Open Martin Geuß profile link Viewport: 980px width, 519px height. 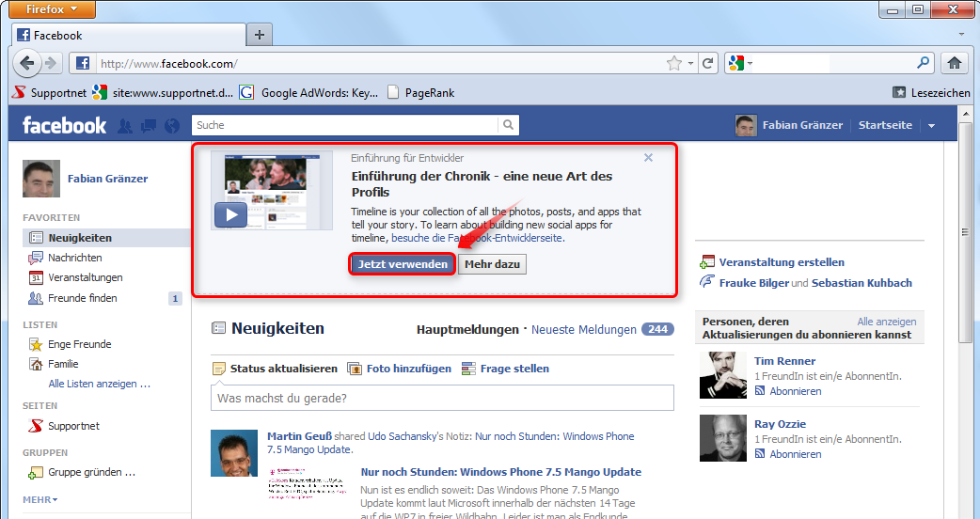point(299,436)
